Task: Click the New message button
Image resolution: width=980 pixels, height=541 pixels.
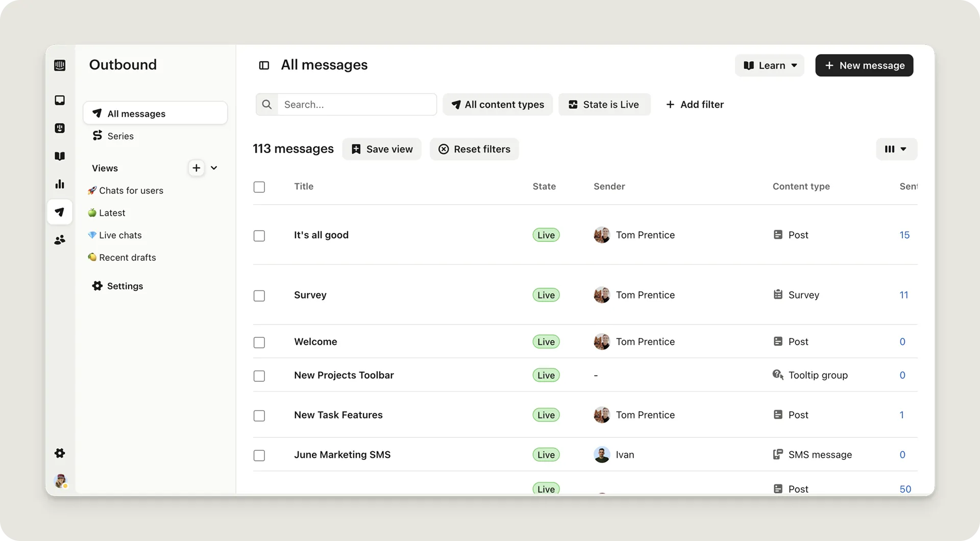Action: [x=864, y=65]
